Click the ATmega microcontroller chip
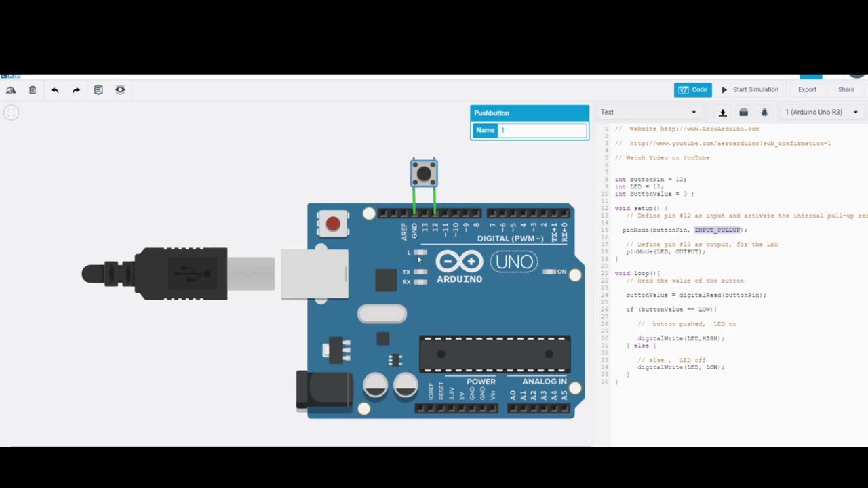 coord(495,354)
